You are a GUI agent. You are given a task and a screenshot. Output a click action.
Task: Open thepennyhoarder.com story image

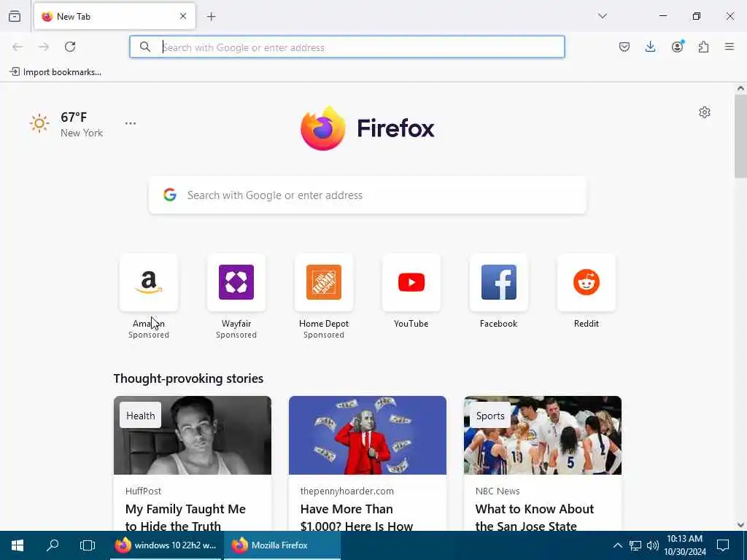pyautogui.click(x=368, y=435)
